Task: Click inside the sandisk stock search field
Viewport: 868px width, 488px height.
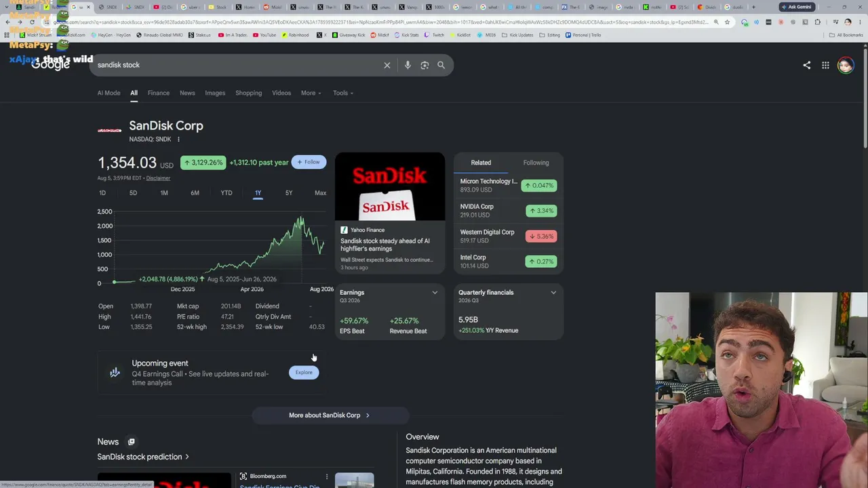Action: (x=237, y=65)
